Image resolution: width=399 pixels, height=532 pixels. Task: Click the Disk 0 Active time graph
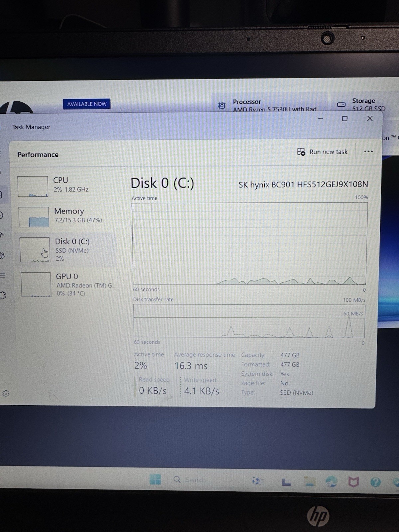pos(249,243)
